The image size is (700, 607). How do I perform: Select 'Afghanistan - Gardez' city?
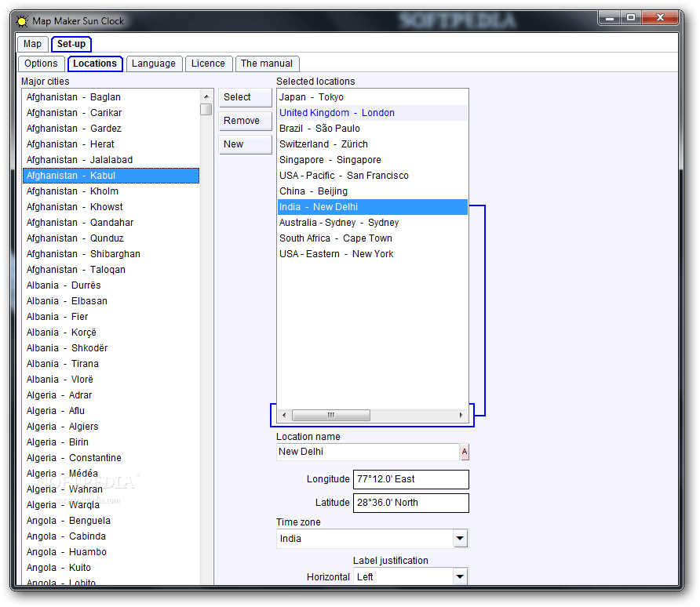[111, 129]
